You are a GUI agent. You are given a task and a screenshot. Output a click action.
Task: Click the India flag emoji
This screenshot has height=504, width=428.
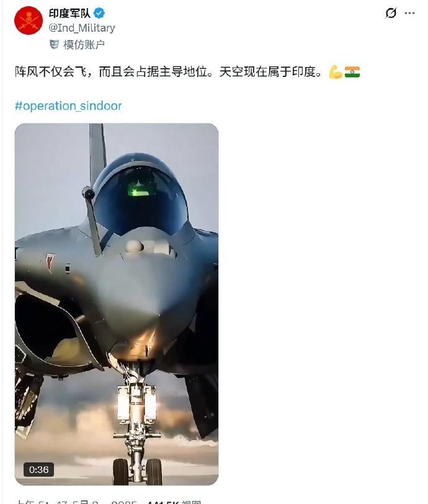coord(352,71)
